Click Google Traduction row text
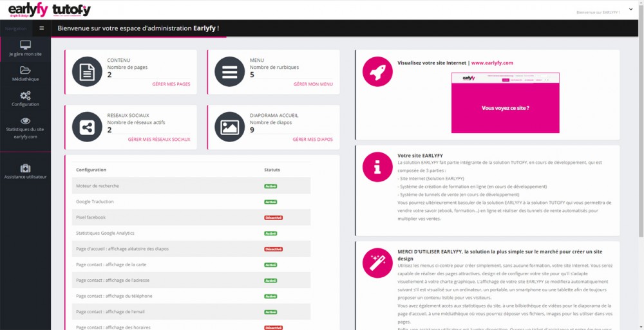Screen dimensions: 644x330 pos(95,202)
